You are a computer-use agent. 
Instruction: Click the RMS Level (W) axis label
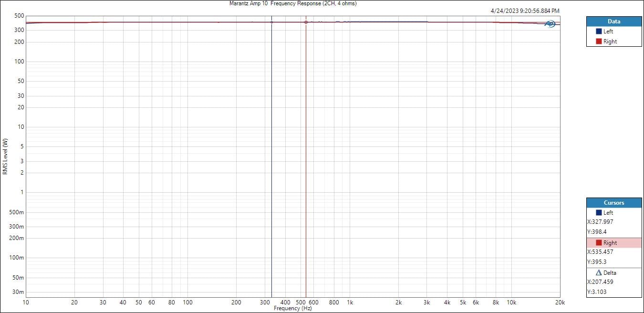tap(5, 156)
